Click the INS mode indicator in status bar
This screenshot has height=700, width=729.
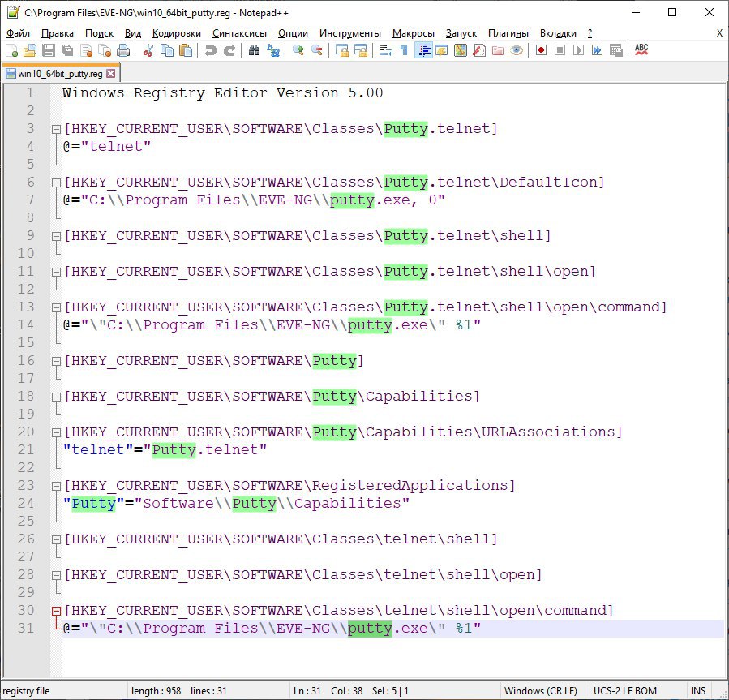click(x=698, y=691)
